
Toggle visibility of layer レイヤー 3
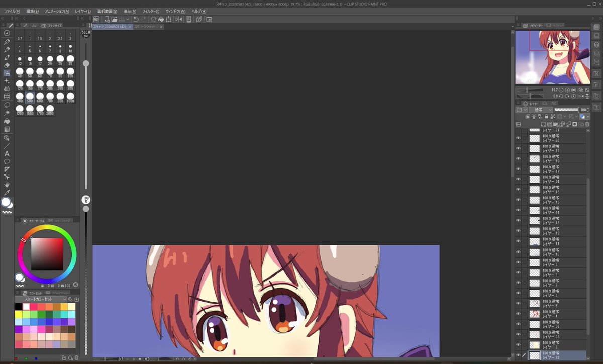tap(519, 345)
